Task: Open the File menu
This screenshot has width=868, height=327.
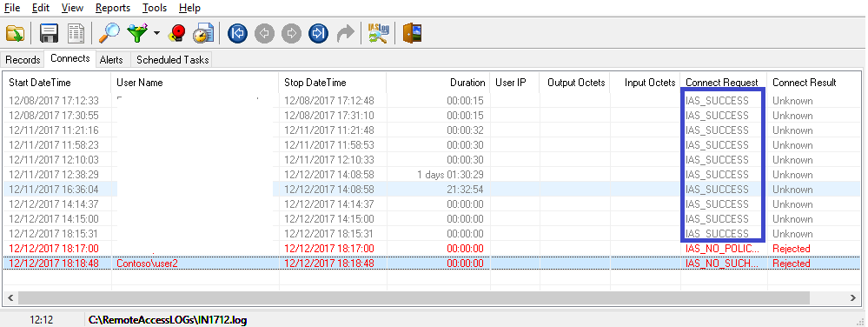Action: coord(12,8)
